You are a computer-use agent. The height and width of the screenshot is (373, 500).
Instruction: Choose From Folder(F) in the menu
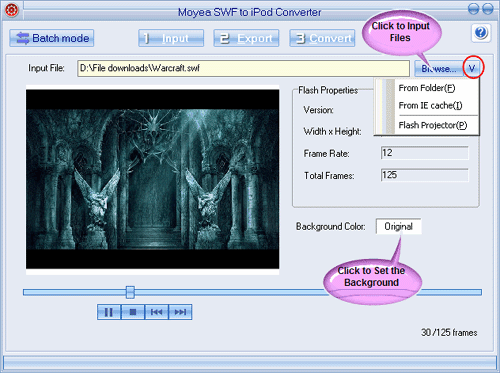pos(427,88)
